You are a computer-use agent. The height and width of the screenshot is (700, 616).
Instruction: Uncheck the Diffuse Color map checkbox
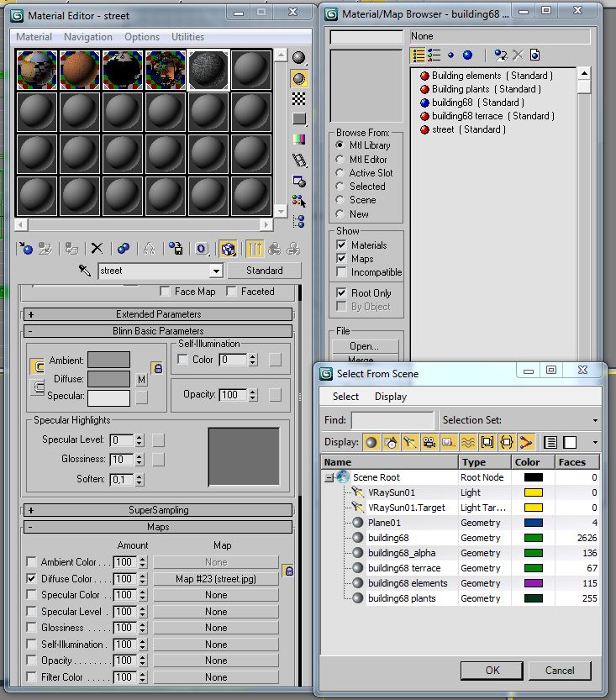pos(31,578)
